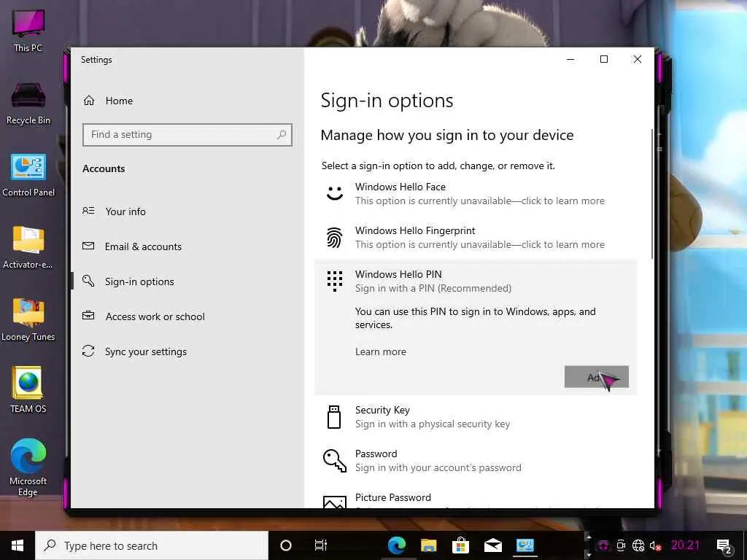Viewport: 747px width, 560px height.
Task: Click the key icon beside Sign-in options
Action: [88, 281]
